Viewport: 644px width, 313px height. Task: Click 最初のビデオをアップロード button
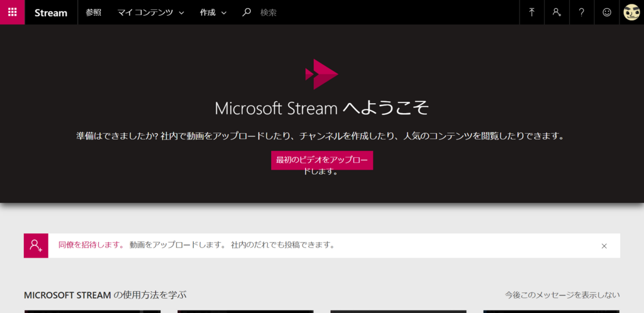pos(322,160)
